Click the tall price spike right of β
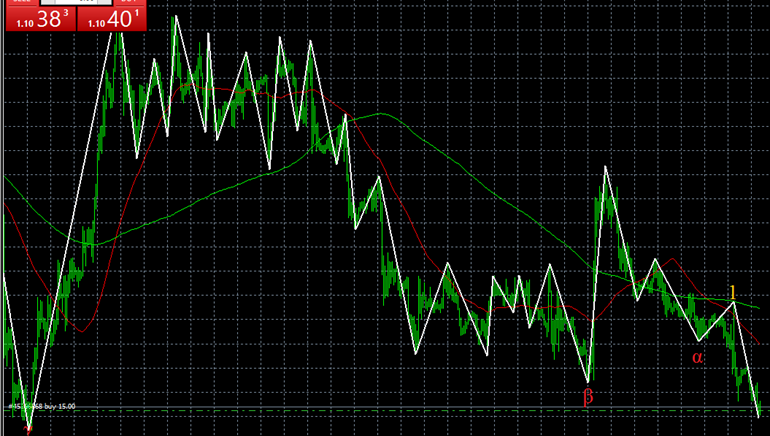Viewport: 770px width, 436px height. click(605, 170)
